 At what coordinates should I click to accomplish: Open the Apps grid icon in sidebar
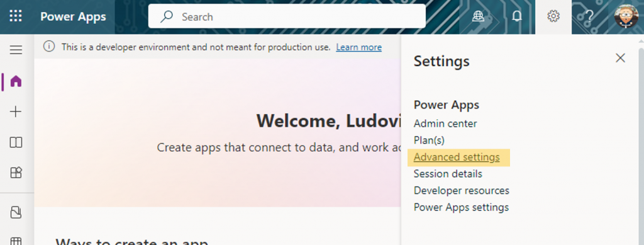point(16,173)
